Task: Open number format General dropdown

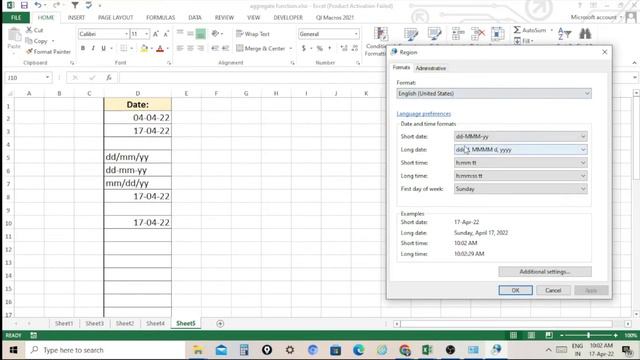Action: (356, 34)
